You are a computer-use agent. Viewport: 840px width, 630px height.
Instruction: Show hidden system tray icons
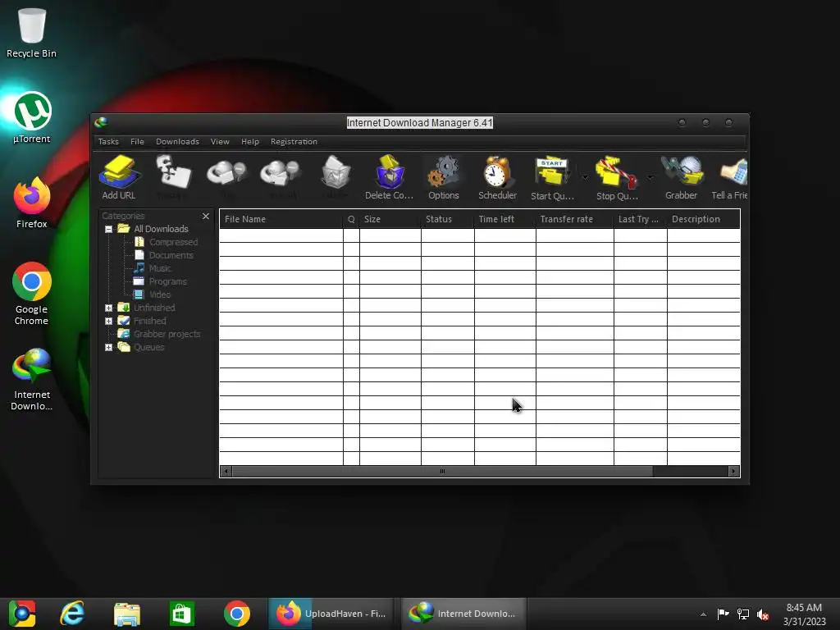point(703,614)
